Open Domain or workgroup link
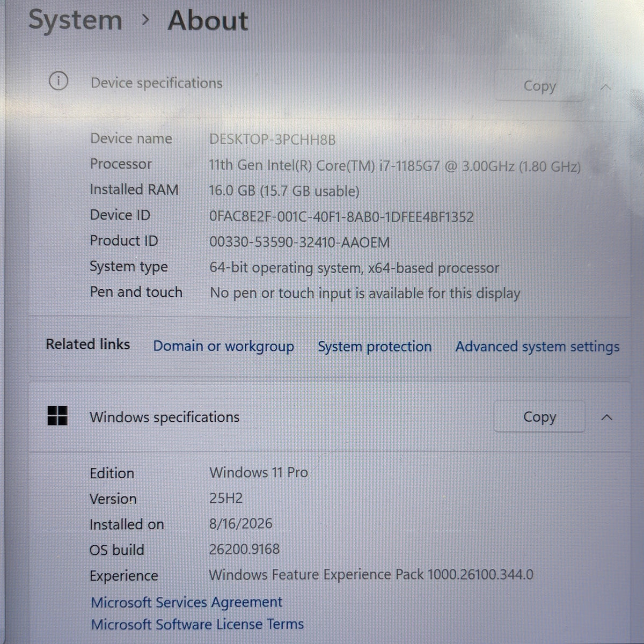Image resolution: width=644 pixels, height=644 pixels. point(223,347)
